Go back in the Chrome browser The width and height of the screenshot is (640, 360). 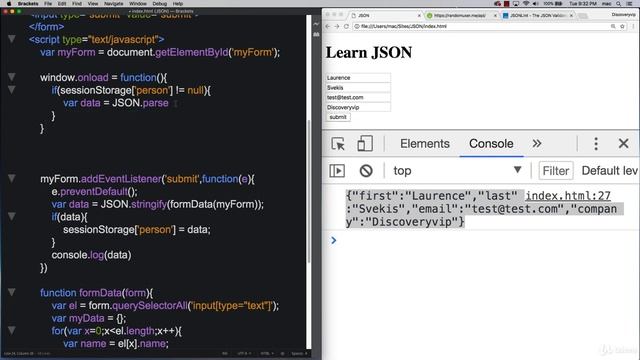pos(328,26)
